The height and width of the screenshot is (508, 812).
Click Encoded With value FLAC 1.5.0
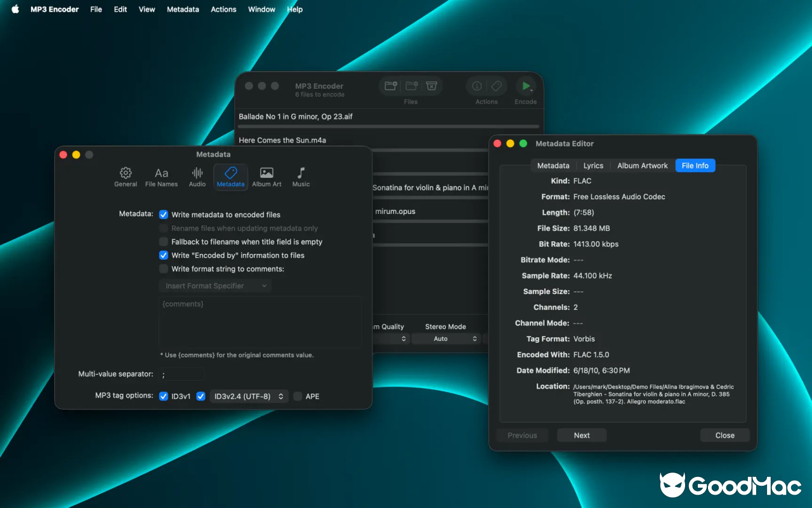[591, 355]
